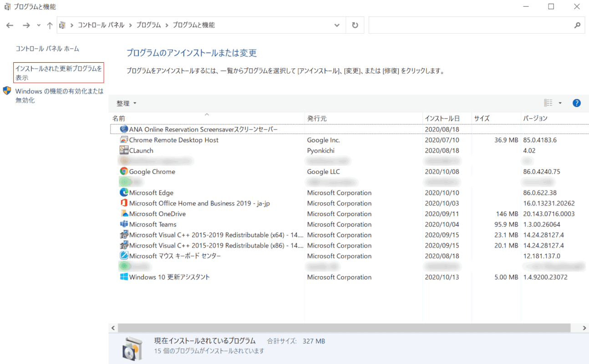Click version 12.181.137.0 cell
Viewport: 589px width, 364px height.
(x=542, y=256)
